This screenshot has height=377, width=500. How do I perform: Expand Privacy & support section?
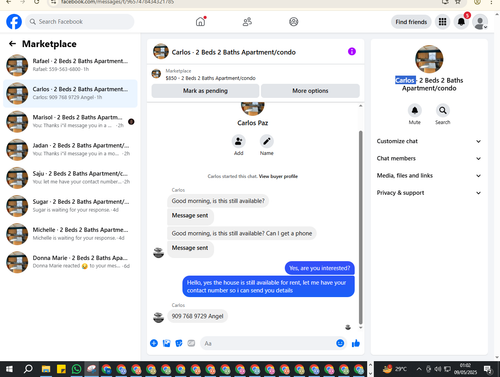pos(429,193)
